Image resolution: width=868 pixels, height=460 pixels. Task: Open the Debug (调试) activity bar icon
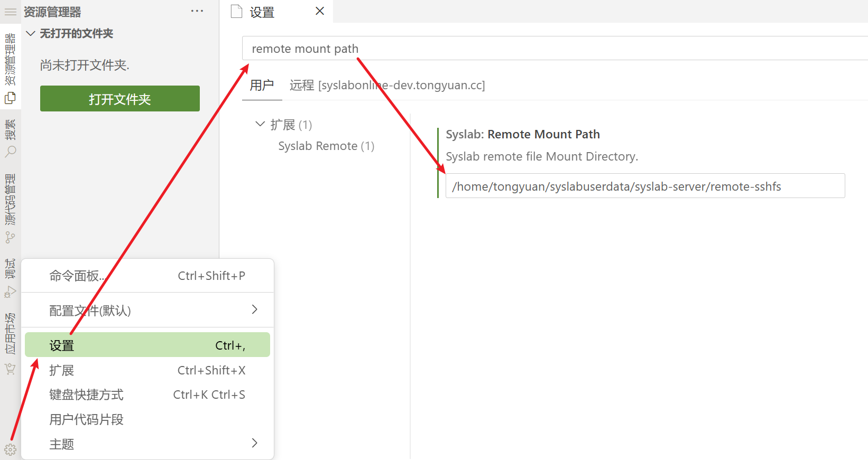pos(10,292)
